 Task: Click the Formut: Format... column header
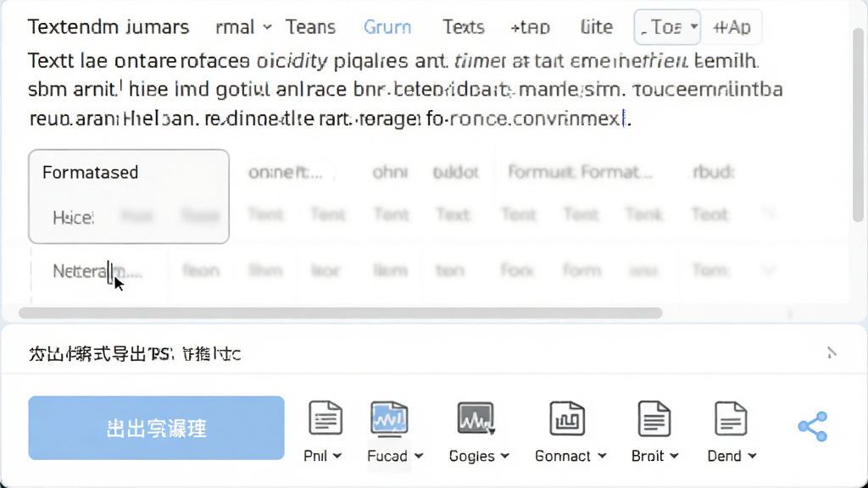click(x=580, y=172)
